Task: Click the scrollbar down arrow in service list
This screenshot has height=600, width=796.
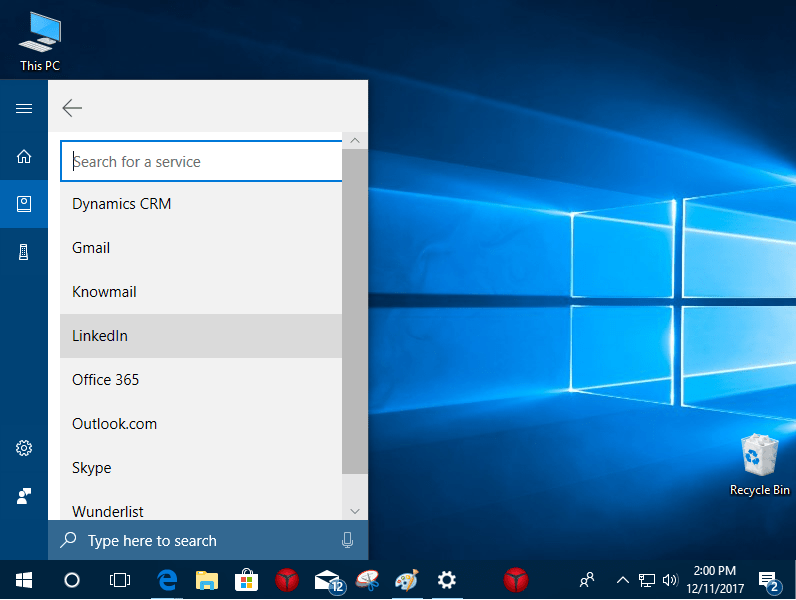Action: tap(355, 511)
